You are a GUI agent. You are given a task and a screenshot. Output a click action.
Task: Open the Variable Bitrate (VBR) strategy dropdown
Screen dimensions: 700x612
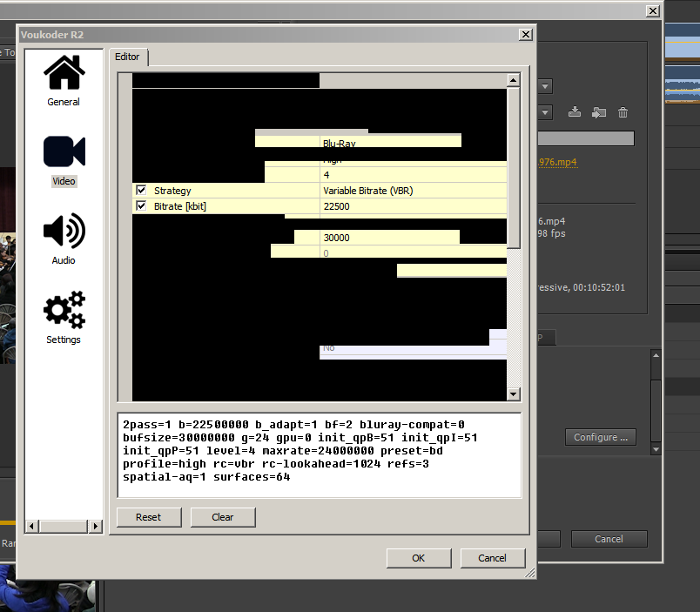(x=413, y=191)
